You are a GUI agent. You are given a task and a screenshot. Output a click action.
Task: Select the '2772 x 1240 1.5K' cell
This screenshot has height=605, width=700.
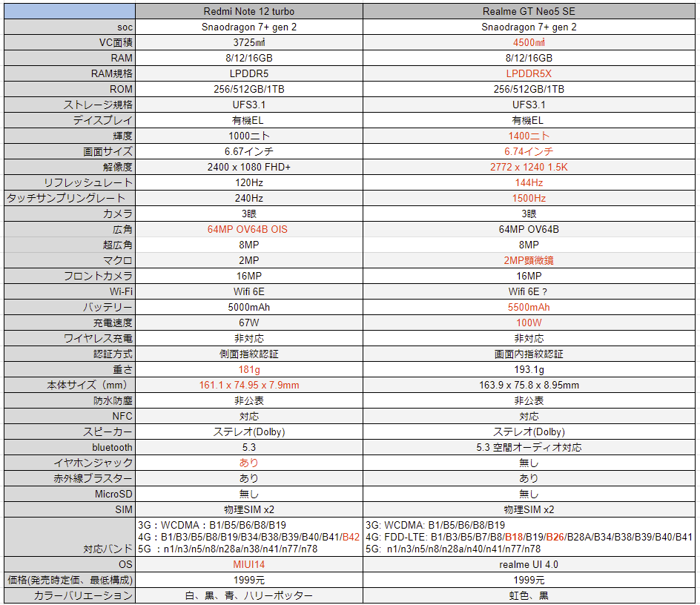coord(529,167)
